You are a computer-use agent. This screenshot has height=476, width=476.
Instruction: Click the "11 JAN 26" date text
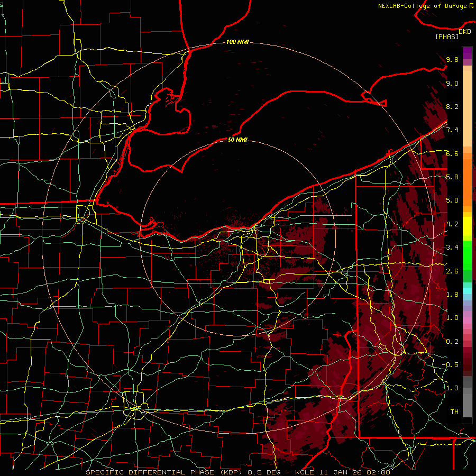[x=340, y=472]
